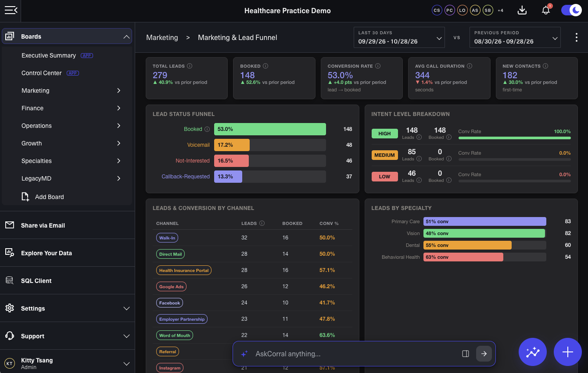Open the Last 30 Days date dropdown

tap(399, 38)
